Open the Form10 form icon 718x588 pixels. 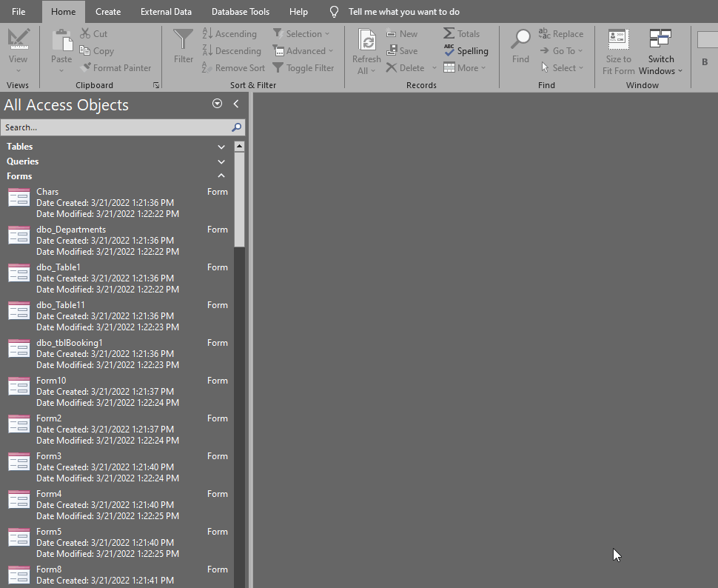pyautogui.click(x=19, y=387)
